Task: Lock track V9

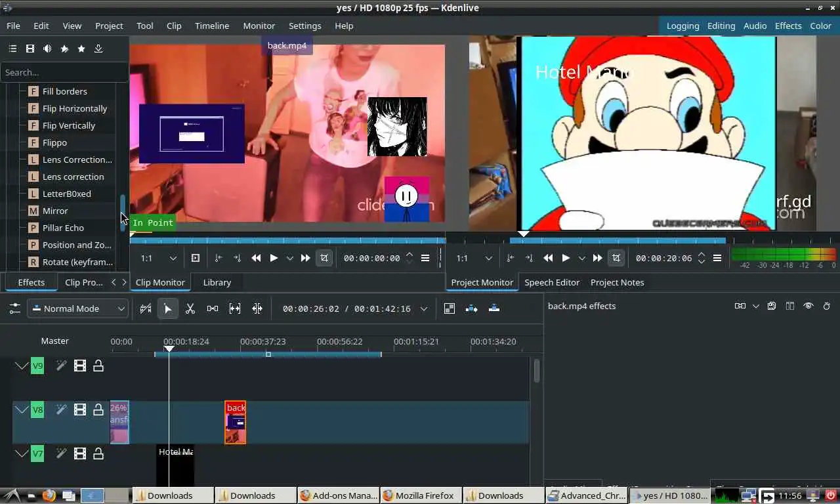Action: click(98, 366)
